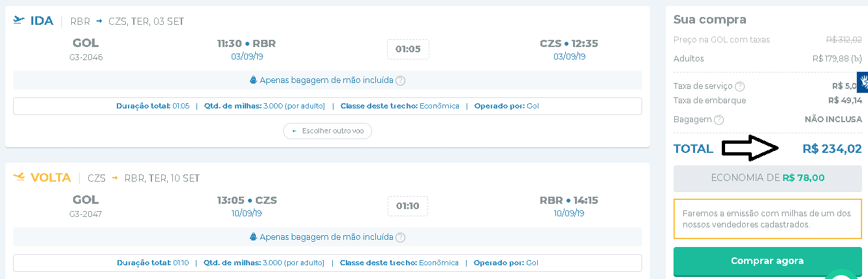Click the ECONOMIA DE R$ 78,00 banner

(x=767, y=178)
